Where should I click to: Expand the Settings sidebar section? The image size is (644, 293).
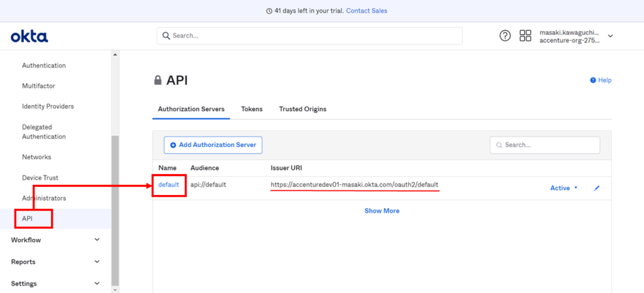tap(96, 284)
